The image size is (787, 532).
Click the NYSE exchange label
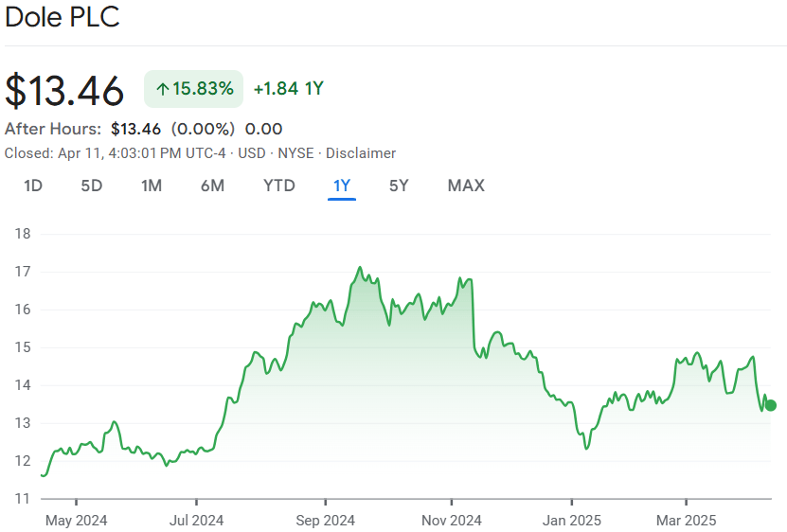coord(295,153)
